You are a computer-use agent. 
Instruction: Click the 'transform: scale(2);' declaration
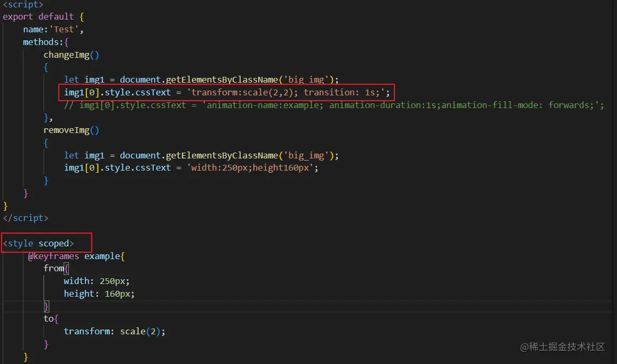(x=114, y=331)
